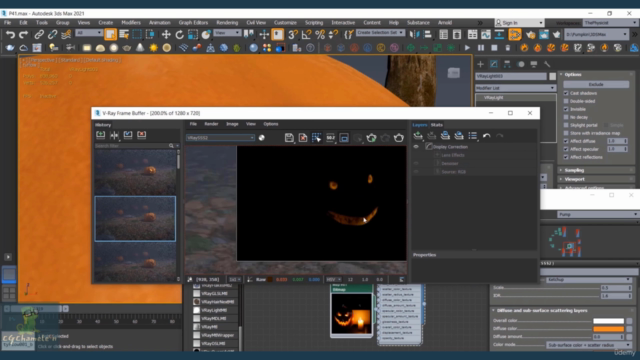Open the Create tab plus icon

pos(480,64)
